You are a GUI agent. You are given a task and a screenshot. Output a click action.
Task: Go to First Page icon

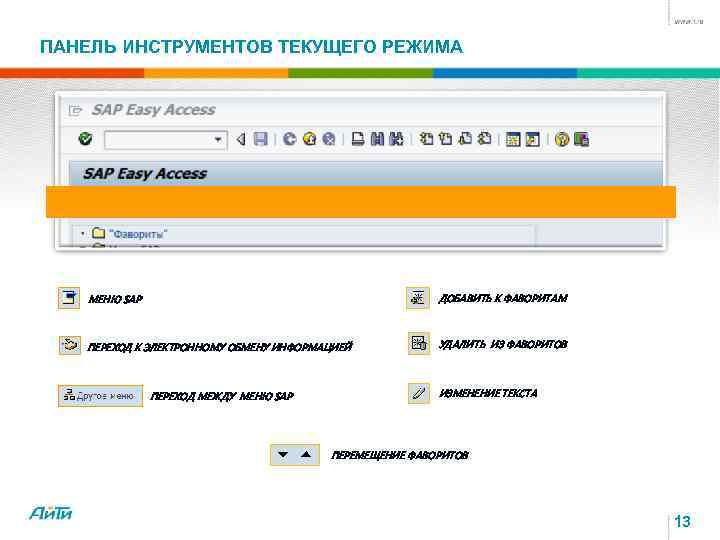pos(427,139)
